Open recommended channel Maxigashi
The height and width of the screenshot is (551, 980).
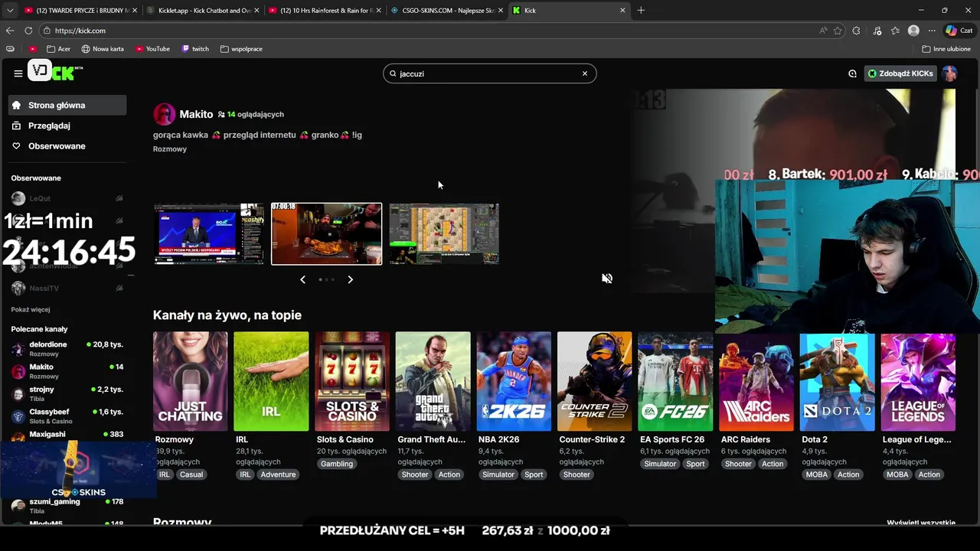67,435
